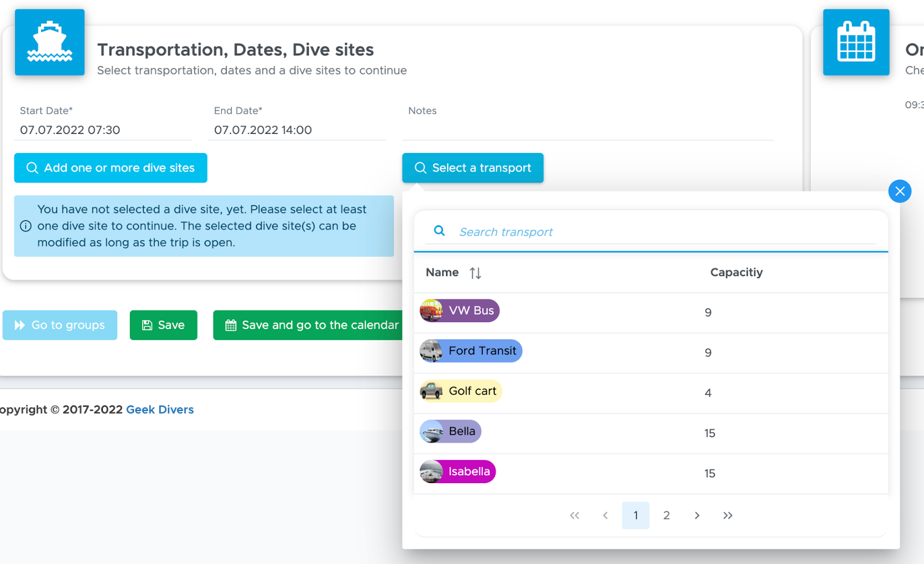Image resolution: width=924 pixels, height=564 pixels.
Task: Select page 2 in pagination
Action: 666,516
